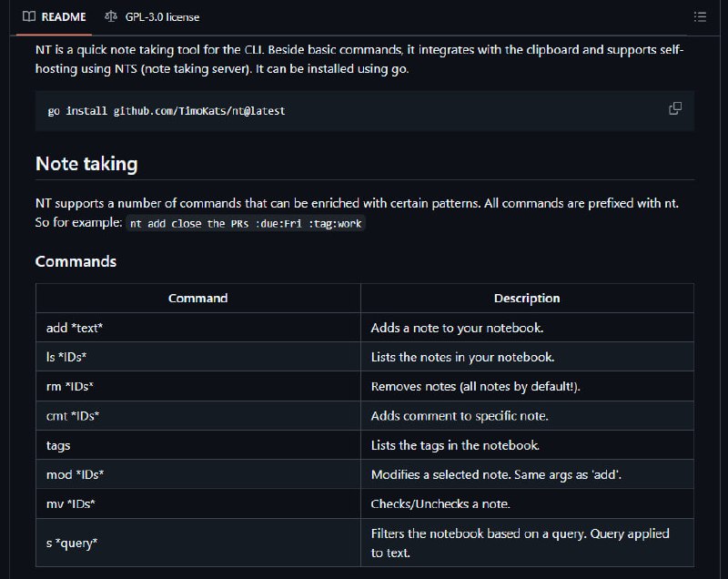728x579 pixels.
Task: Click the example nt add code snippet
Action: coord(246,223)
